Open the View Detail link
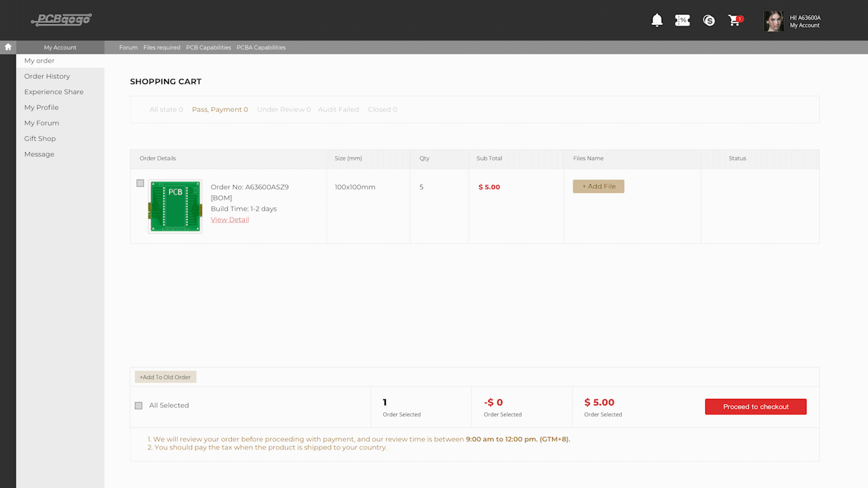This screenshot has width=868, height=488. (x=230, y=220)
